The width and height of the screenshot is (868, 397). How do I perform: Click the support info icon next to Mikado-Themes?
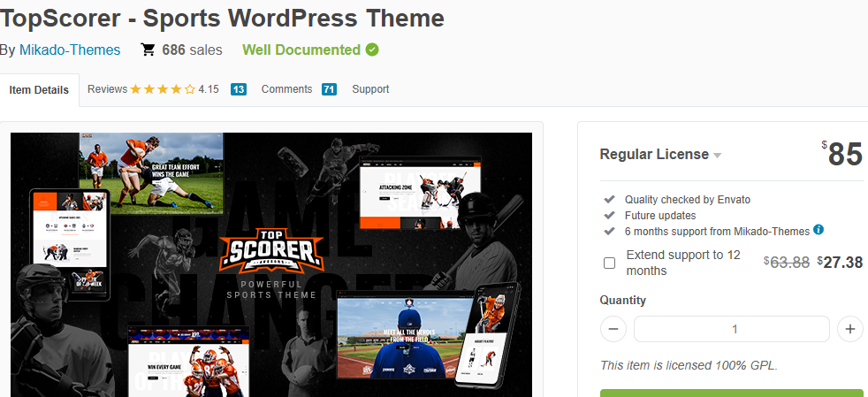pos(819,230)
